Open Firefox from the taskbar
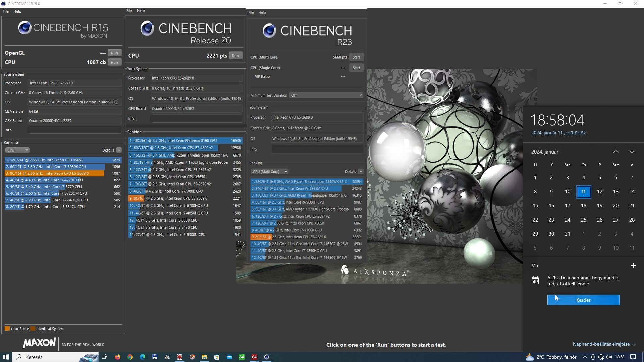The width and height of the screenshot is (644, 362). point(117,357)
